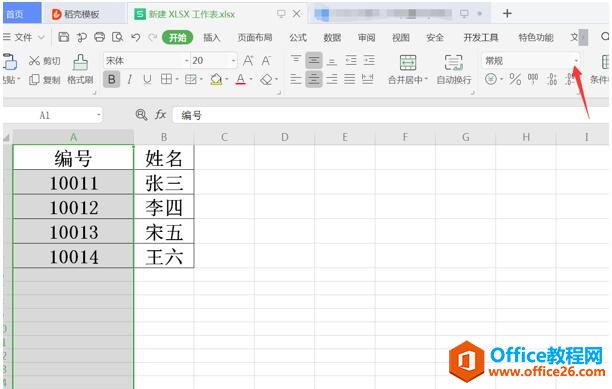The image size is (612, 389).
Task: Click the distributed alignment icon
Action: 367,79
